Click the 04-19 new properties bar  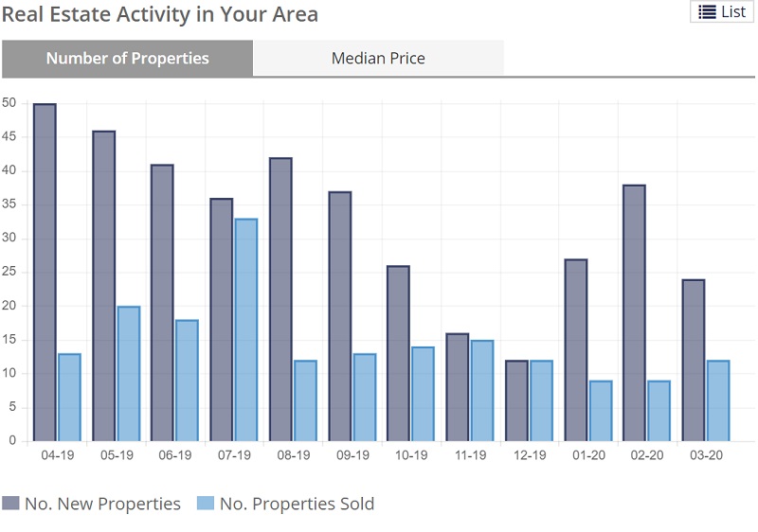[x=45, y=273]
